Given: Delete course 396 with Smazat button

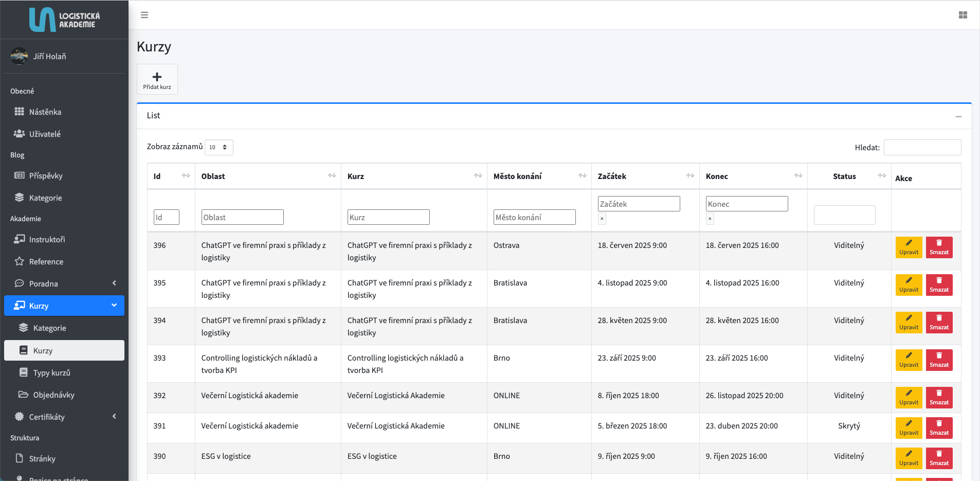Looking at the screenshot, I should [939, 247].
